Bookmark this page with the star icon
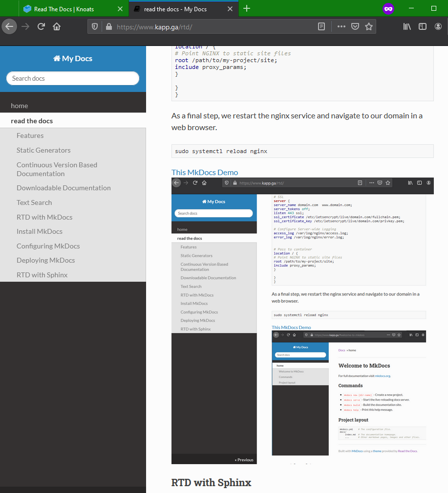Viewport: 448px width, 493px height. [369, 27]
